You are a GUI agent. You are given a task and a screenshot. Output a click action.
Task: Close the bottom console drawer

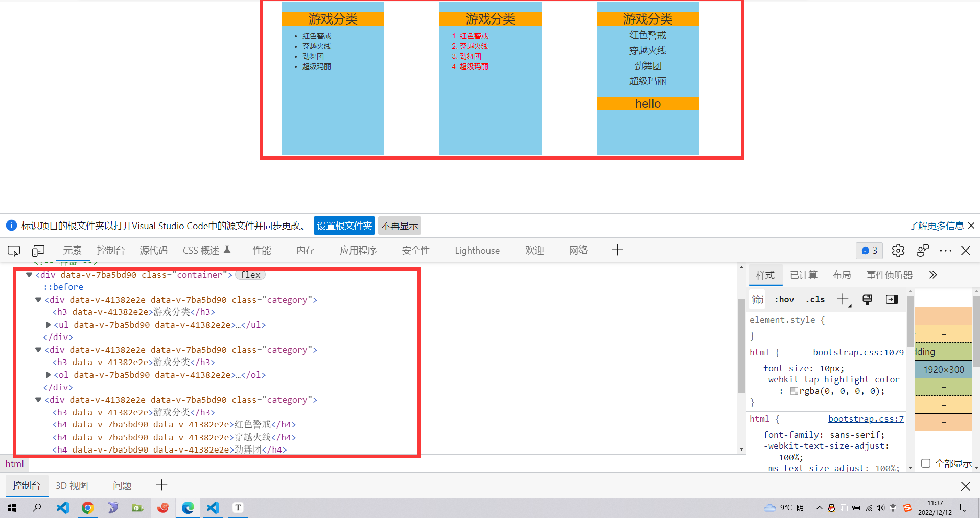tap(966, 486)
